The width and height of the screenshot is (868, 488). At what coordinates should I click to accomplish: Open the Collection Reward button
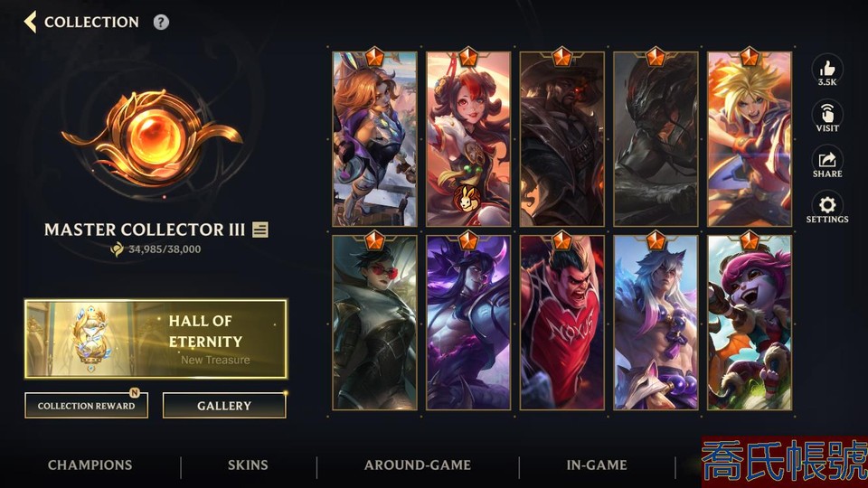pos(87,406)
